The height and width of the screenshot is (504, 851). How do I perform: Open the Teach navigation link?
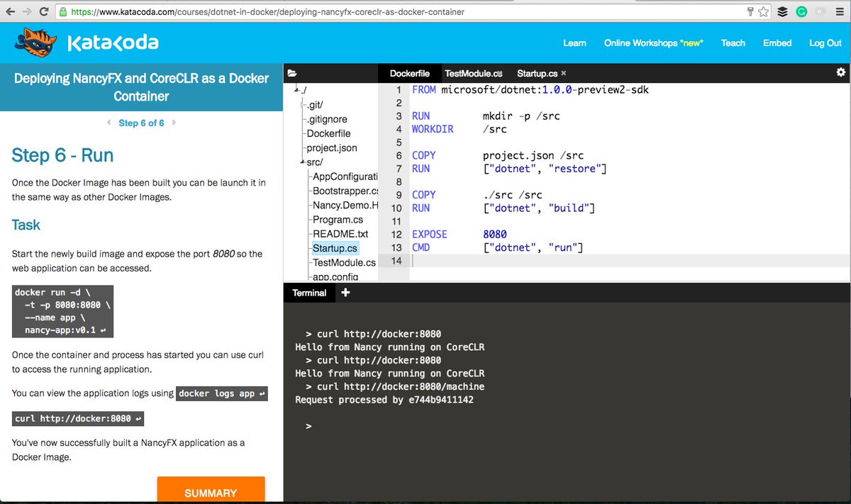(x=733, y=43)
